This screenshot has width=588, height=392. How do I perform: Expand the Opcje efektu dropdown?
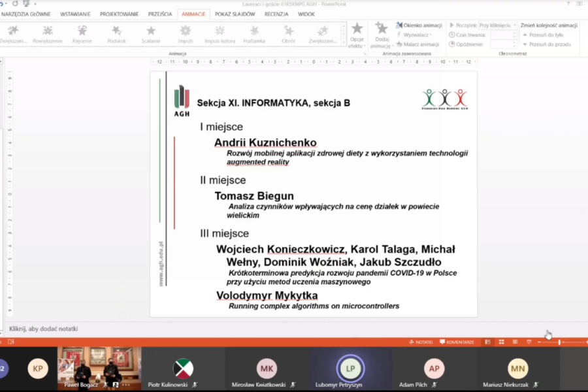[x=357, y=36]
